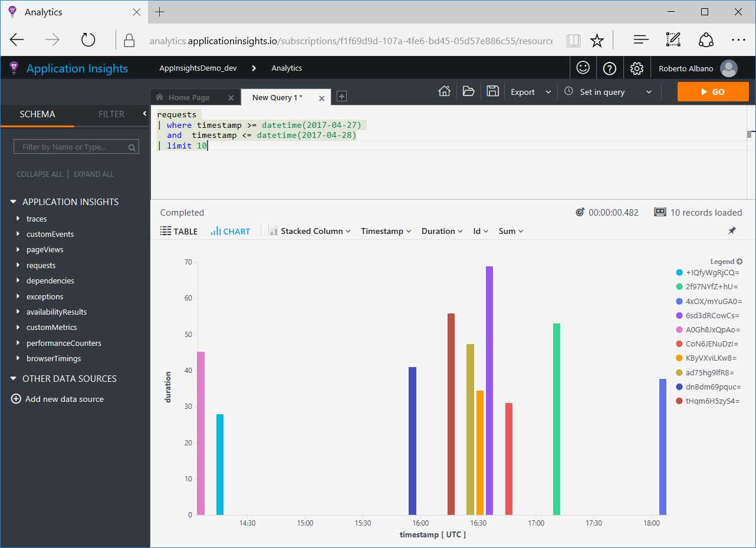Screen dimensions: 756x548
Task: Open the Export dropdown menu
Action: coord(531,92)
